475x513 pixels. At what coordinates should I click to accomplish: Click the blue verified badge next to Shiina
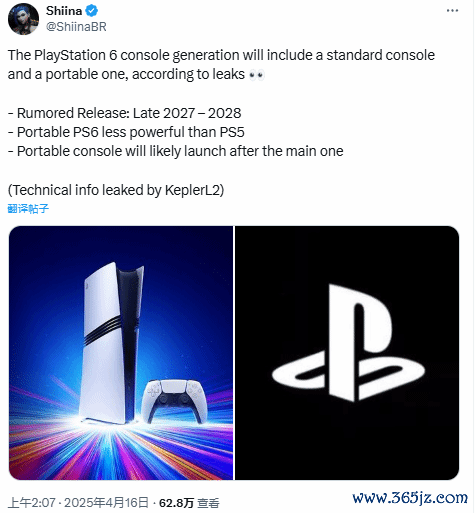(92, 11)
